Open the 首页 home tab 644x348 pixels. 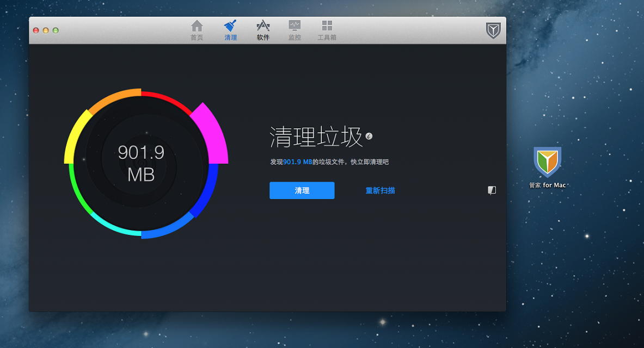[197, 30]
